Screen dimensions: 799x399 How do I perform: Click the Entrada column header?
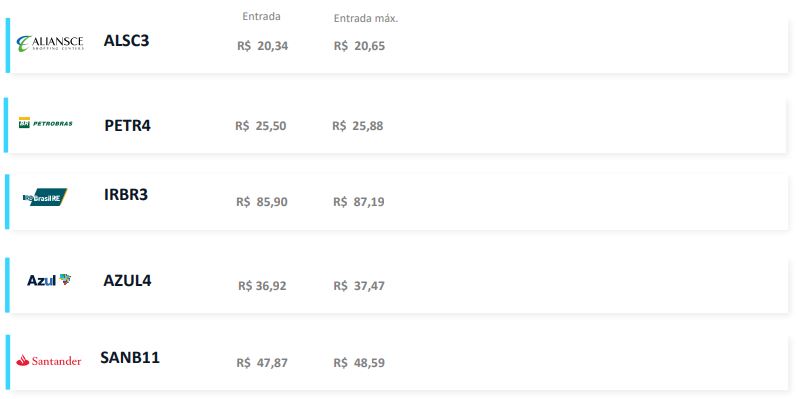click(261, 16)
